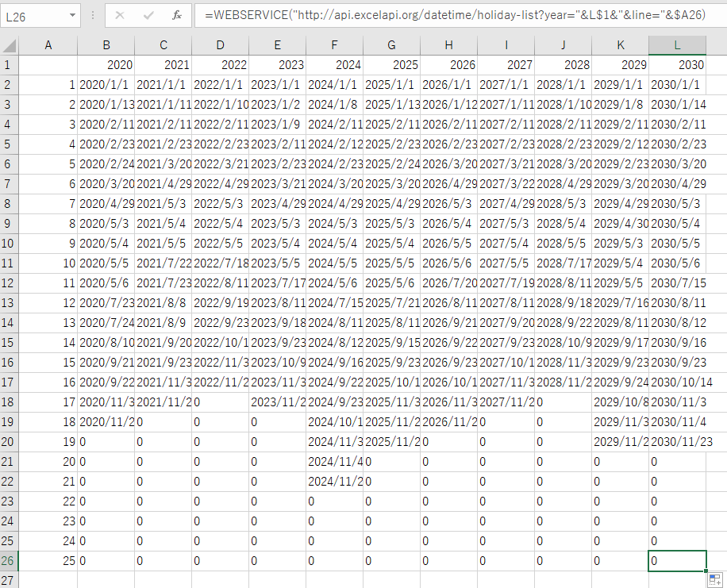Open the Auto Fill Options button
The height and width of the screenshot is (588, 727).
(714, 578)
